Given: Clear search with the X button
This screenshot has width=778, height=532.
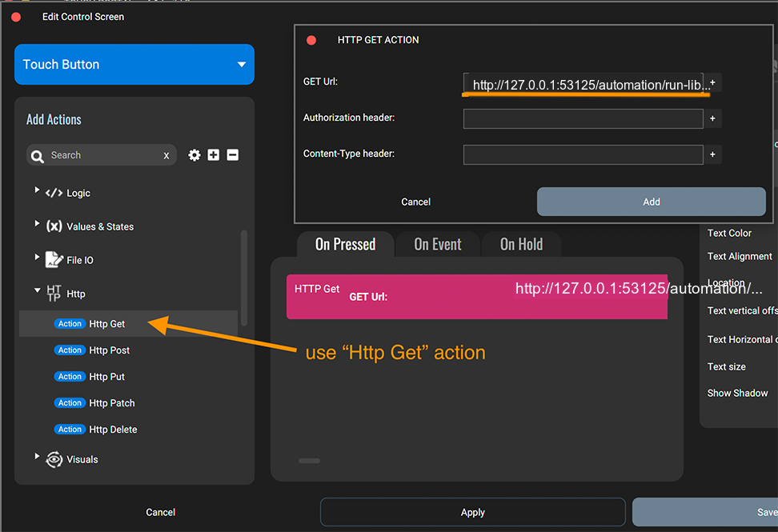Looking at the screenshot, I should (x=166, y=156).
